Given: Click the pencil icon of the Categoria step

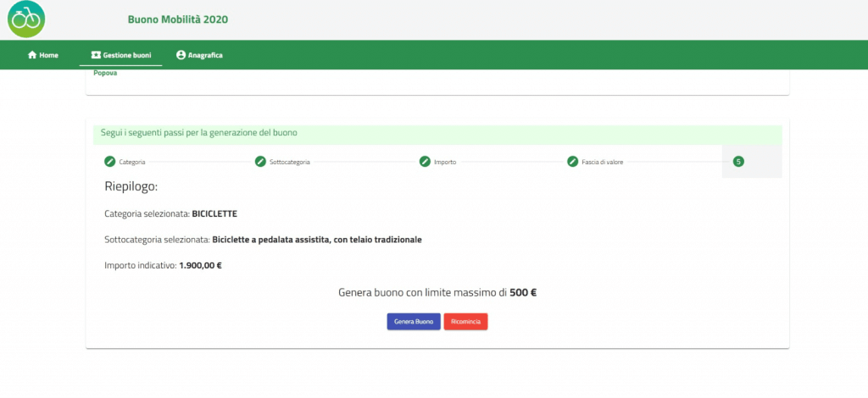Looking at the screenshot, I should tap(109, 162).
